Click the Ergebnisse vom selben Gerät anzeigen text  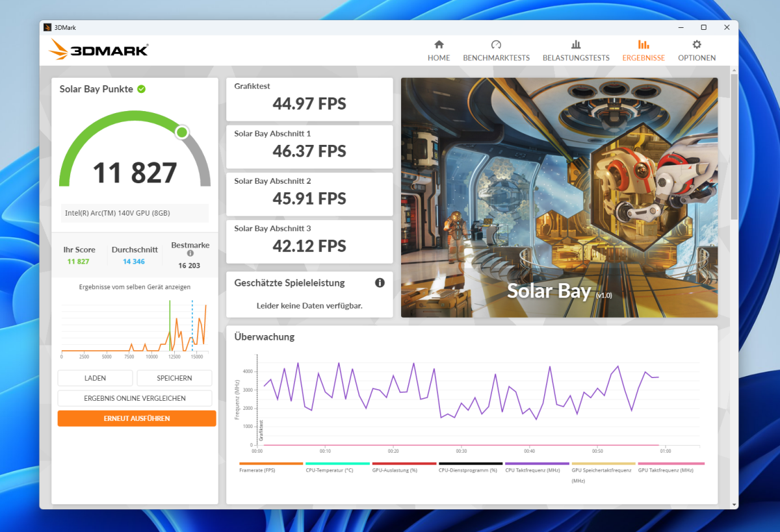click(135, 286)
